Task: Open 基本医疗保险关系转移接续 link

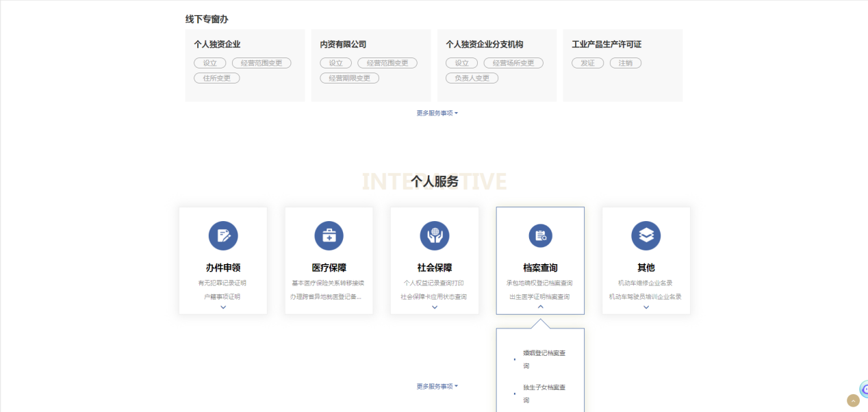Action: [329, 283]
